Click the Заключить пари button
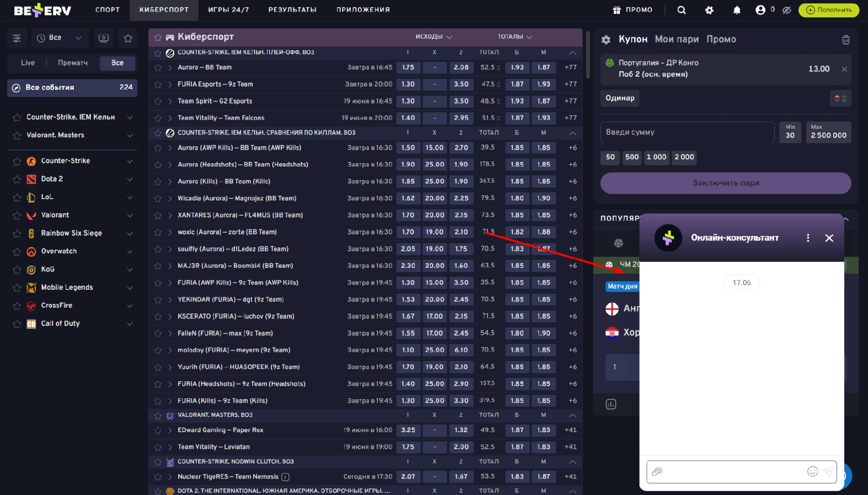This screenshot has height=495, width=868. (x=726, y=183)
